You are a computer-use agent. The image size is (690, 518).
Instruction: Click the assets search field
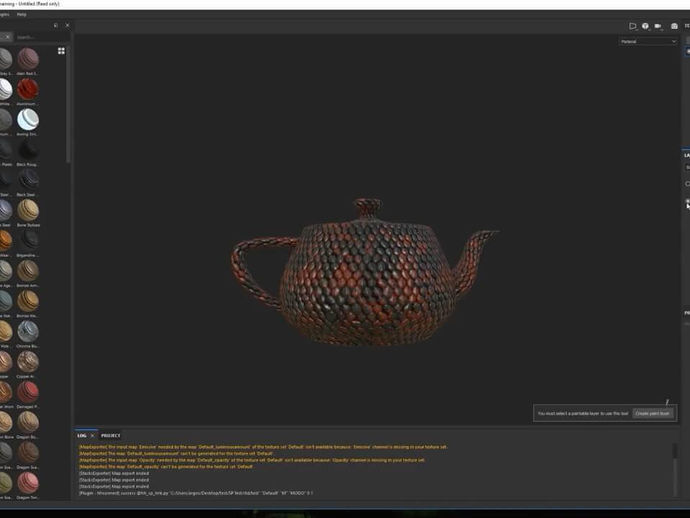click(x=40, y=37)
